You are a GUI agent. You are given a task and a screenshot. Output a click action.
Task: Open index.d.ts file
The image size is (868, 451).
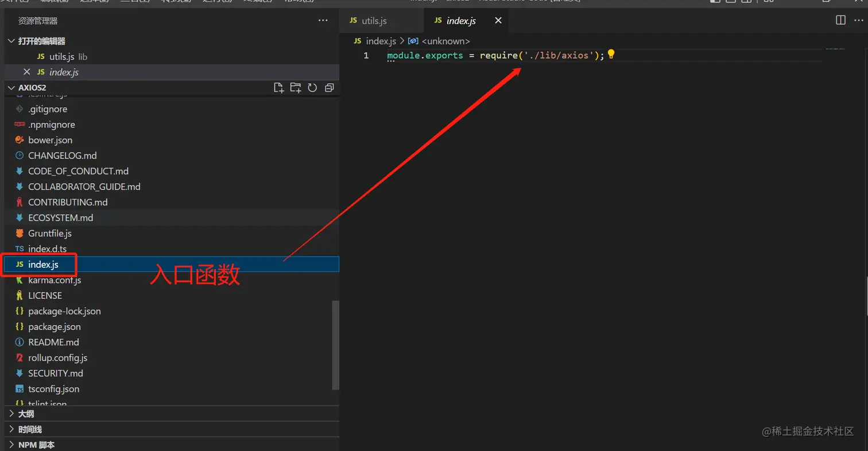(x=172, y=249)
